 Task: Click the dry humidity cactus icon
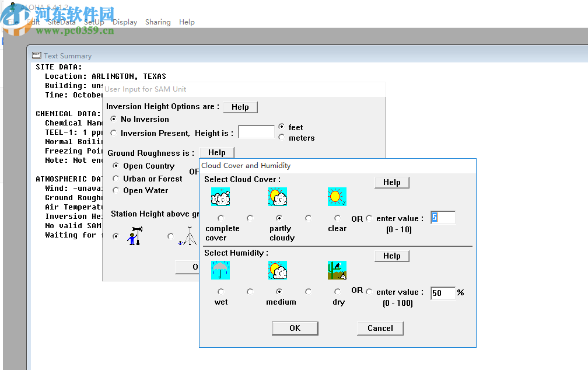pos(337,270)
